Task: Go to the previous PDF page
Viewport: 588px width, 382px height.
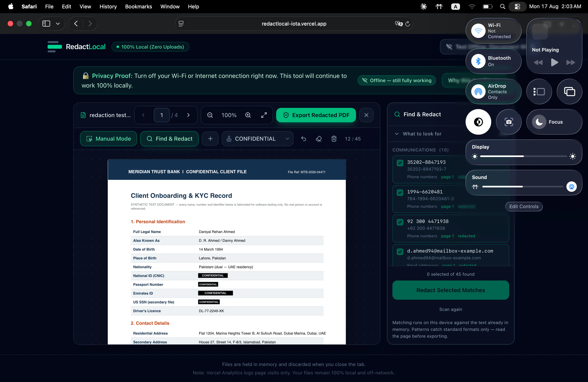Action: click(143, 115)
